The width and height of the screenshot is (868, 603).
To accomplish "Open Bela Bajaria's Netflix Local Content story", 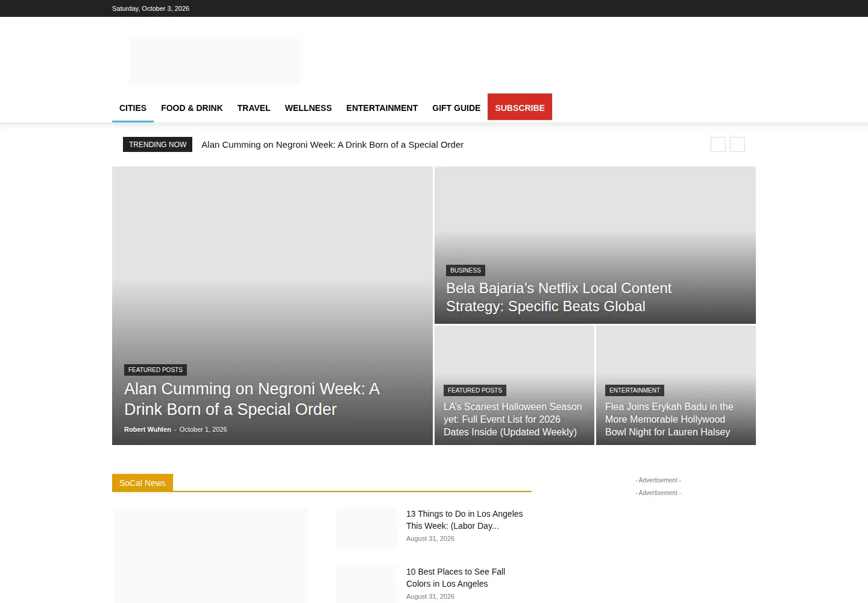I will point(559,297).
